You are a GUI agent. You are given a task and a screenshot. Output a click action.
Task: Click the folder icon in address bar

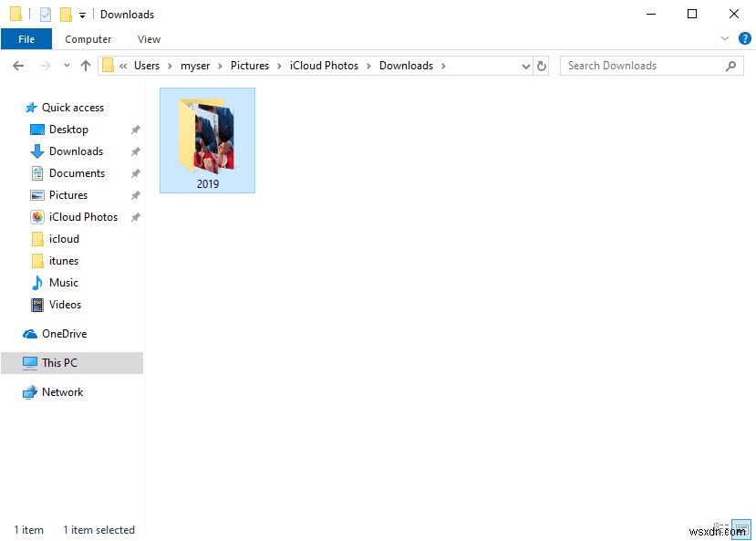tap(109, 66)
